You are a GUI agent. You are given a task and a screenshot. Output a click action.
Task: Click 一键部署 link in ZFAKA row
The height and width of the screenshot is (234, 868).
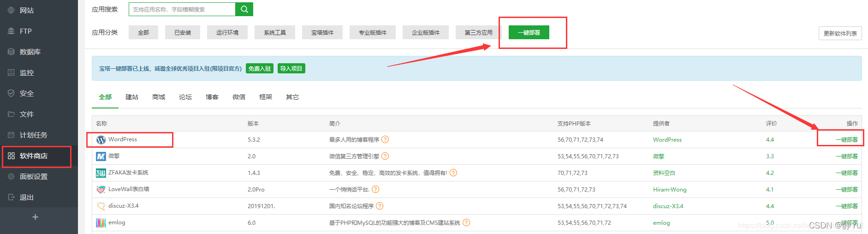tap(847, 173)
